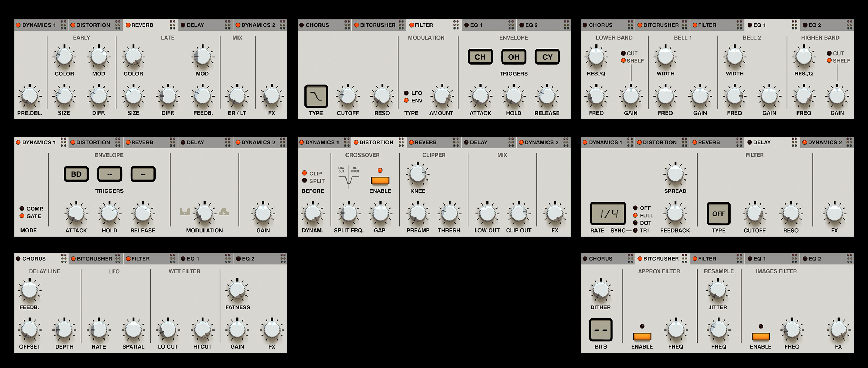
Task: Click the drag-handle dots on active Distortion tab
Action: 401,142
